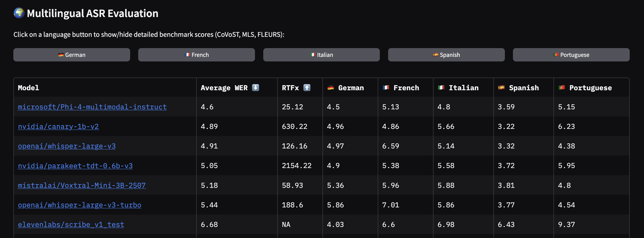
Task: Click the Portuguese flag in the table header
Action: [x=562, y=88]
